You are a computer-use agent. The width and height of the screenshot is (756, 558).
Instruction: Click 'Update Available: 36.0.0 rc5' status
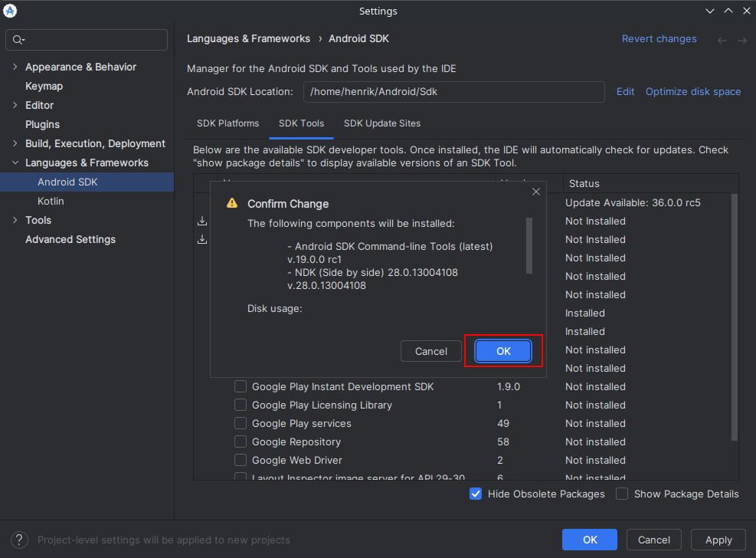point(633,202)
